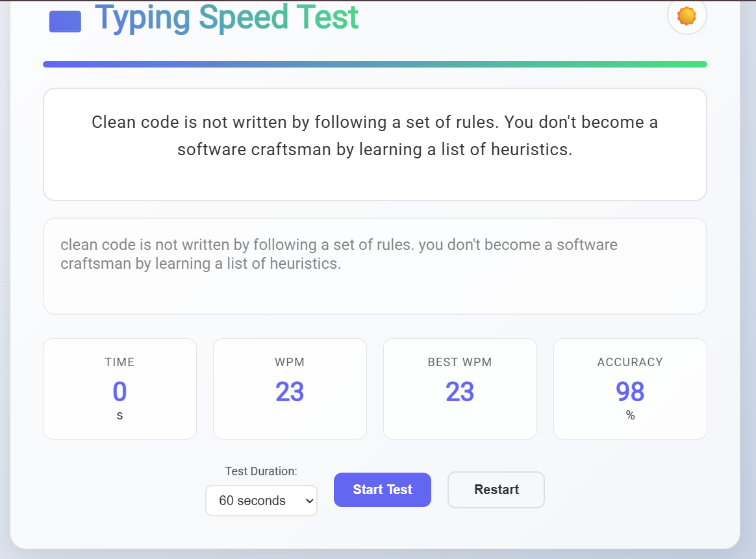Click the accuracy value 98
756x559 pixels.
[x=630, y=391]
